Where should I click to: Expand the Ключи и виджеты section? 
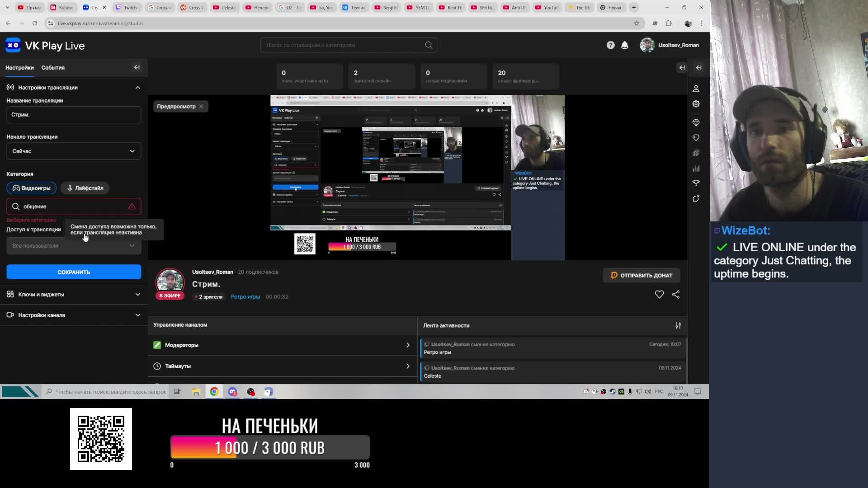(74, 295)
